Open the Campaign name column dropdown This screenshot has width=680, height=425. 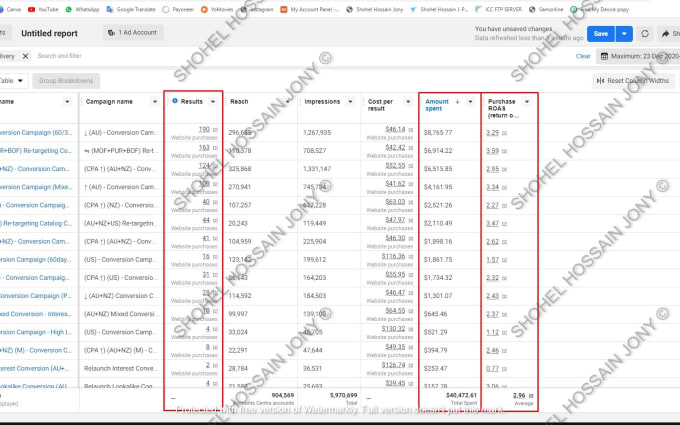coord(155,101)
